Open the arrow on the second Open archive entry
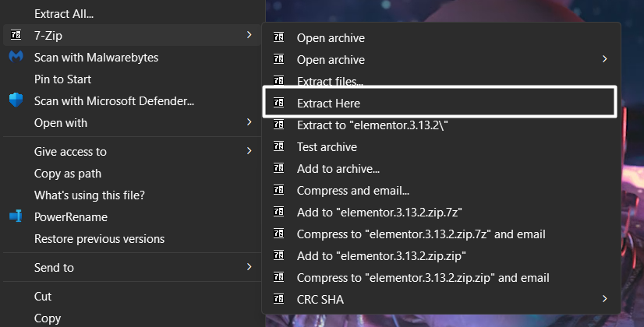644x327 pixels. click(605, 59)
